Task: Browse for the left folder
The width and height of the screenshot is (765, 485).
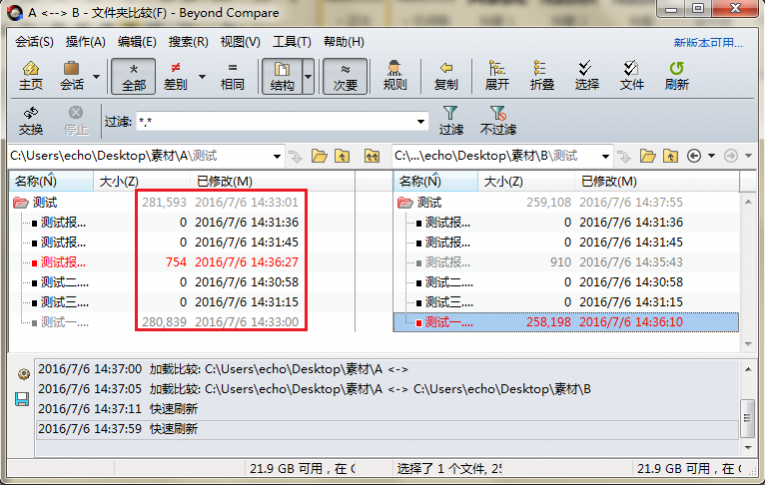Action: click(x=319, y=157)
